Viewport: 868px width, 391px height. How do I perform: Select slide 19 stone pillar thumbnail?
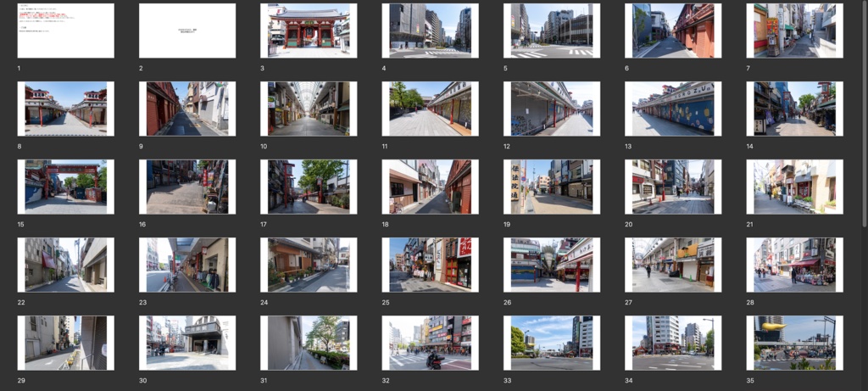[552, 187]
